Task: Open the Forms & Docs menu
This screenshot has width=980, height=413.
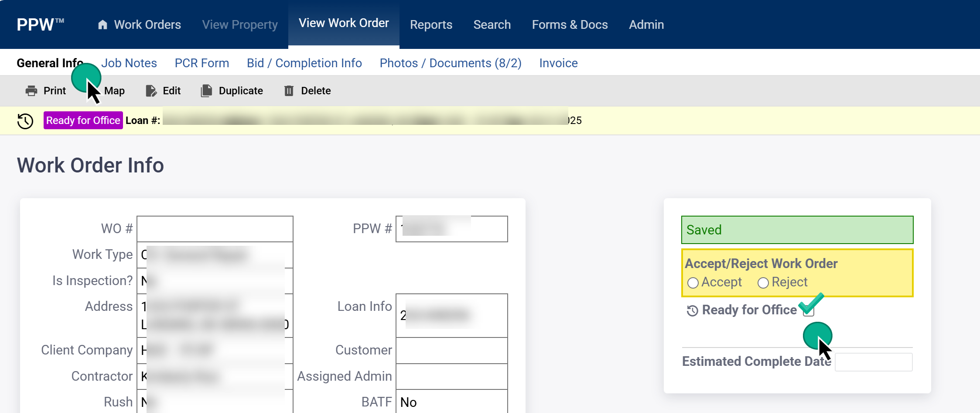Action: (x=570, y=24)
